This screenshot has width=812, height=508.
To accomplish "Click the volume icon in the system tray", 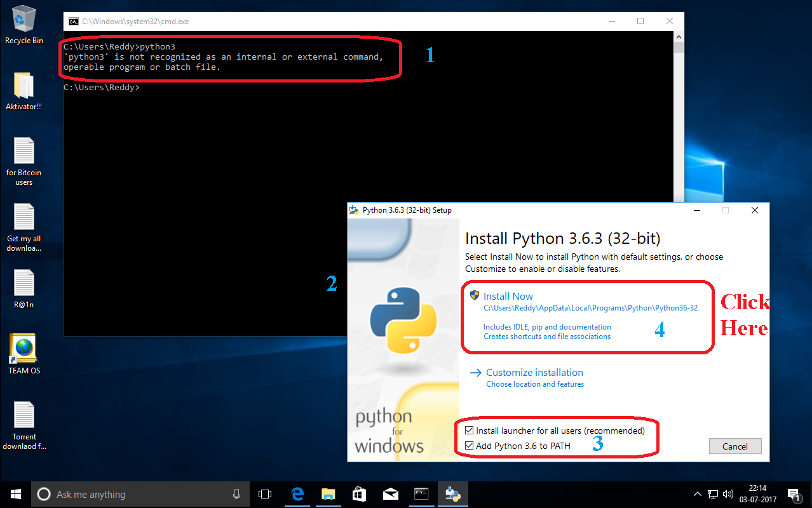I will pyautogui.click(x=728, y=493).
